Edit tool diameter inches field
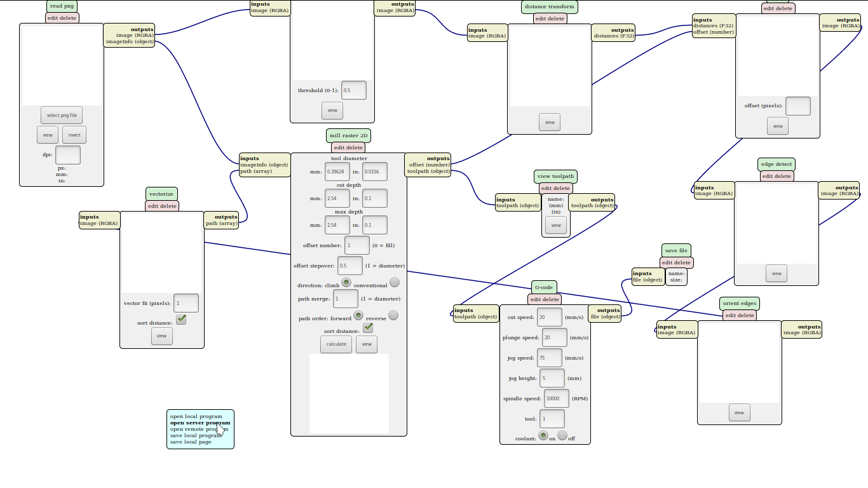Viewport: 868px width, 488px height. pos(375,172)
